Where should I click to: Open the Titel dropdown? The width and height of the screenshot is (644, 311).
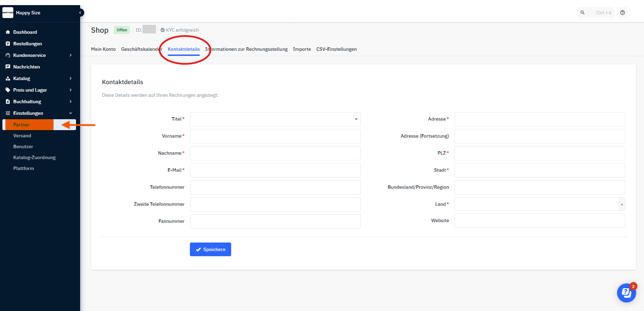(x=275, y=119)
